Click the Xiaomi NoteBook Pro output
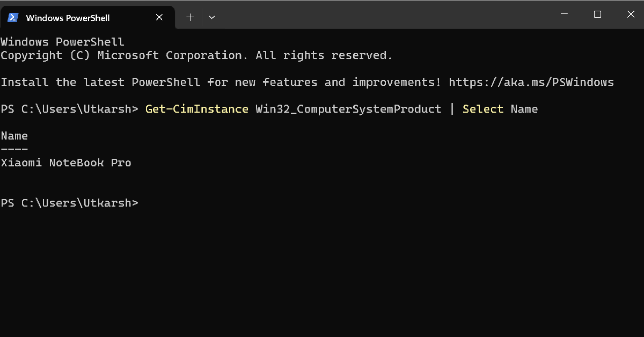Screen dimensions: 644x337 (66, 163)
